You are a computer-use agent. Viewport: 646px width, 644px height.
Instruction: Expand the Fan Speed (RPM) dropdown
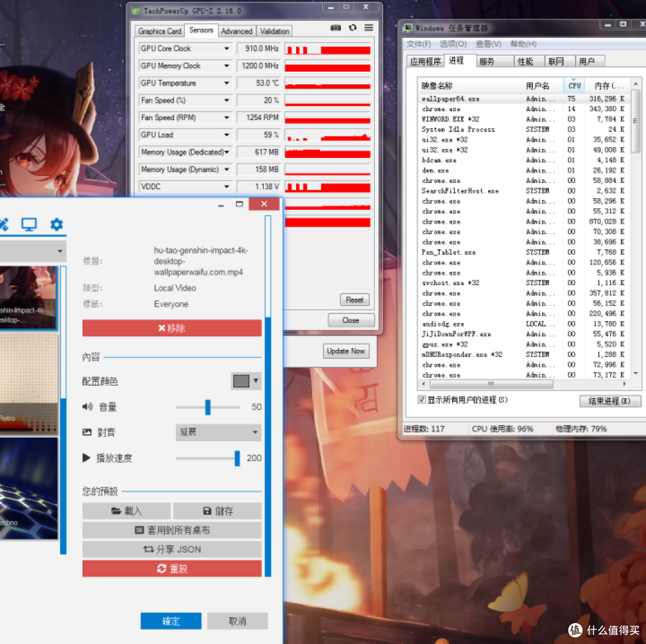[226, 118]
